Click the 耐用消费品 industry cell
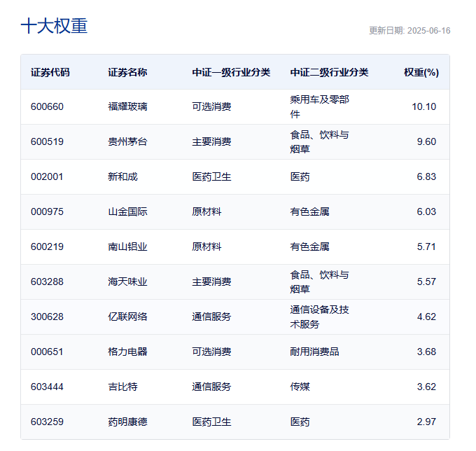The image size is (476, 451). (x=314, y=352)
